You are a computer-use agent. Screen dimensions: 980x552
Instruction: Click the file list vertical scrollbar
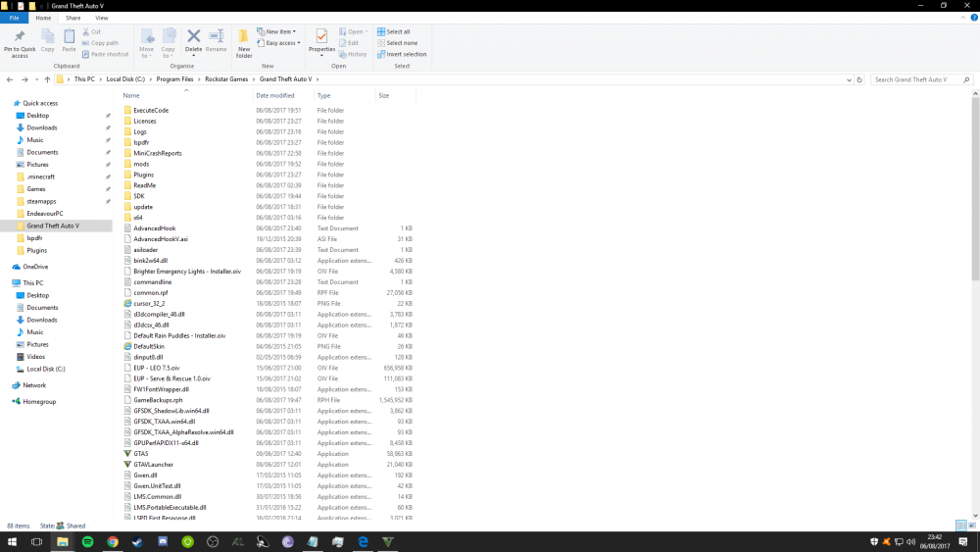coord(975,189)
